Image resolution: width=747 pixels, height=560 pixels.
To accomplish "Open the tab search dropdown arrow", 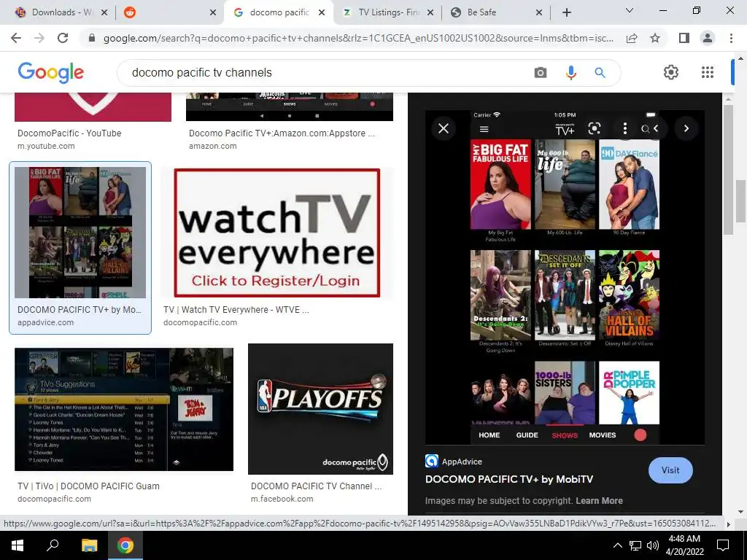I will pyautogui.click(x=630, y=10).
